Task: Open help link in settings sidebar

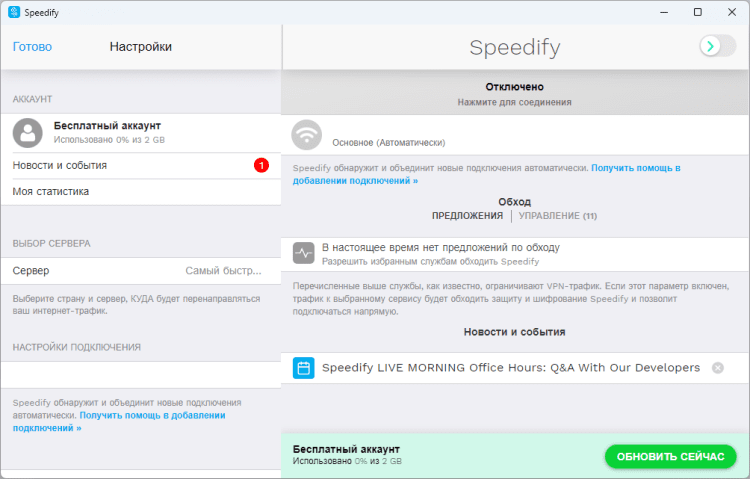Action: tap(152, 414)
